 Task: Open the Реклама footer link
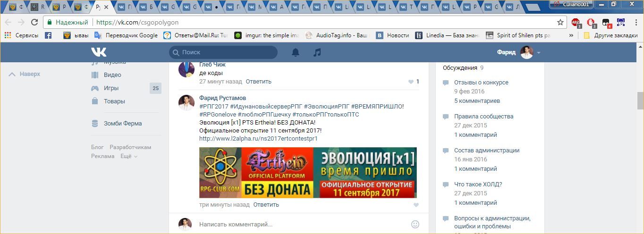(x=102, y=156)
